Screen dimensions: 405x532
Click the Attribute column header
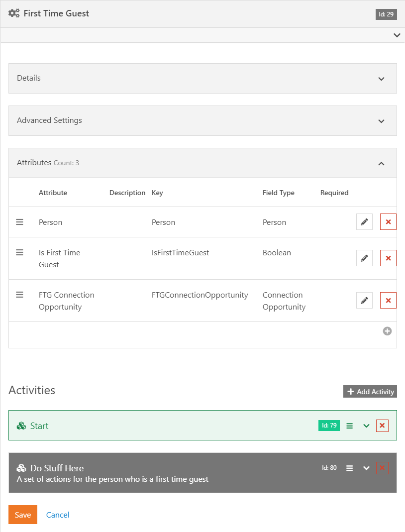click(x=53, y=193)
